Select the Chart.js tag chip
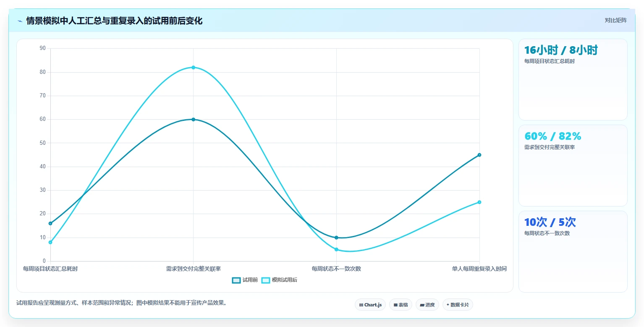The width and height of the screenshot is (644, 327). (x=370, y=305)
